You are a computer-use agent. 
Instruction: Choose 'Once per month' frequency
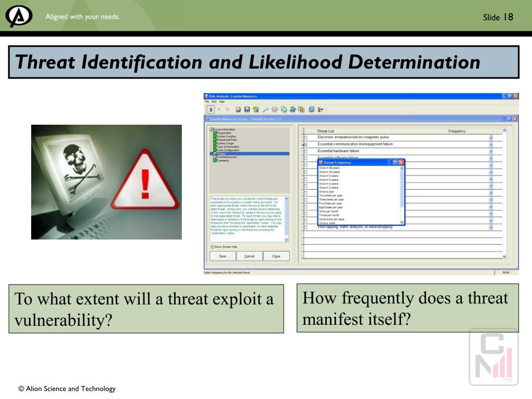pos(329,211)
